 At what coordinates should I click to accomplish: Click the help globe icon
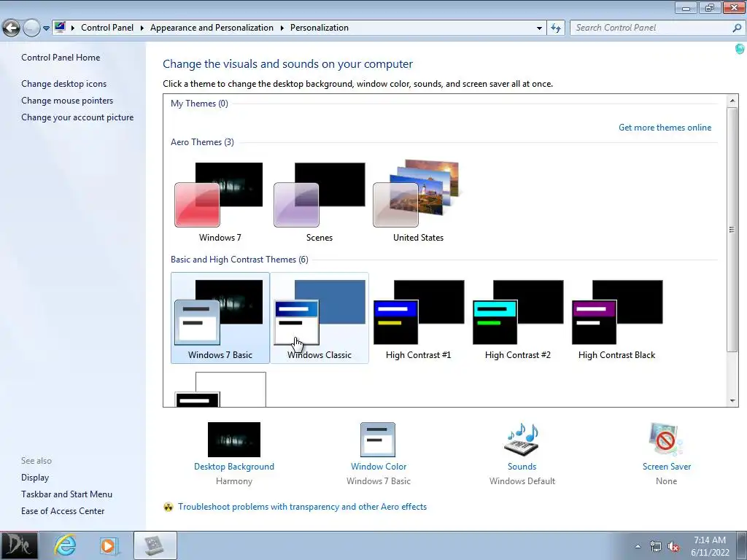click(x=740, y=48)
